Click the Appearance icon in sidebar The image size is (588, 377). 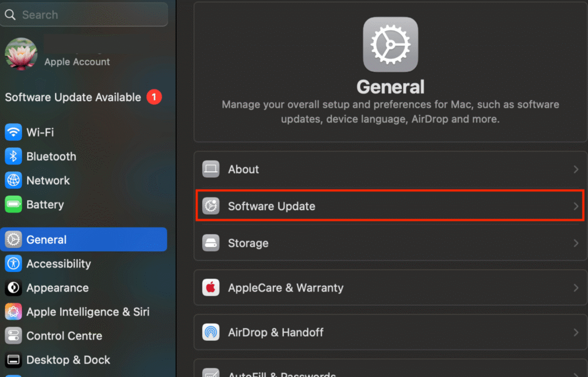13,287
